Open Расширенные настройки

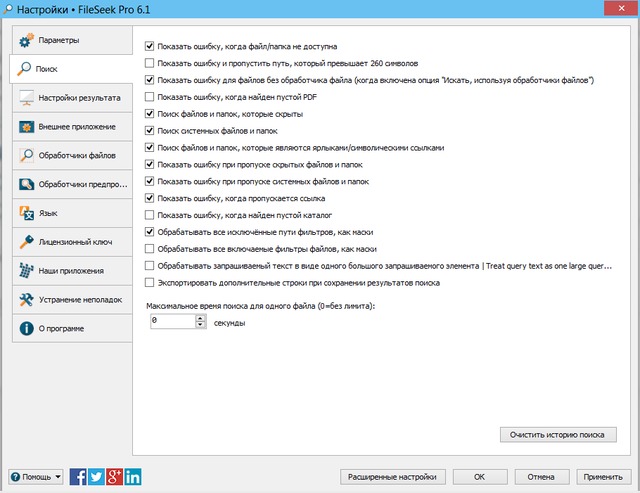pyautogui.click(x=393, y=477)
